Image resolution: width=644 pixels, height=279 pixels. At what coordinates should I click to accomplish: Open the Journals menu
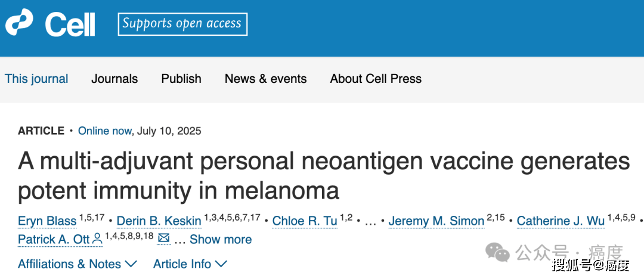tap(114, 79)
